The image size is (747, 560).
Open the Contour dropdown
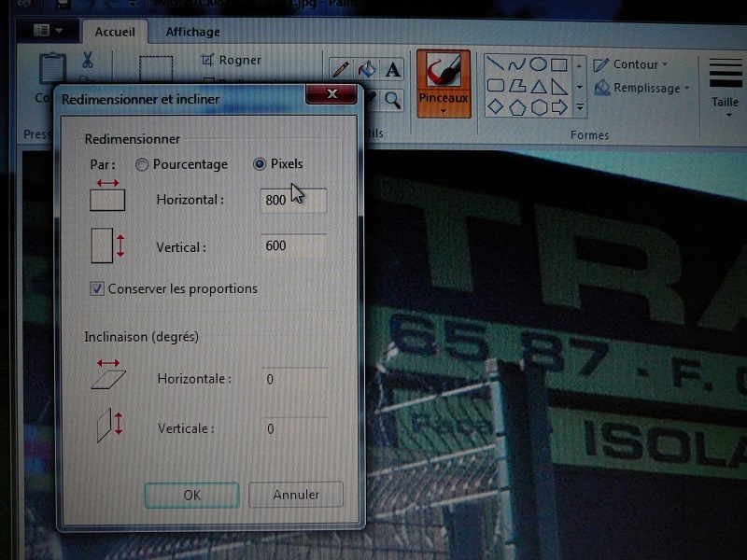pos(630,64)
